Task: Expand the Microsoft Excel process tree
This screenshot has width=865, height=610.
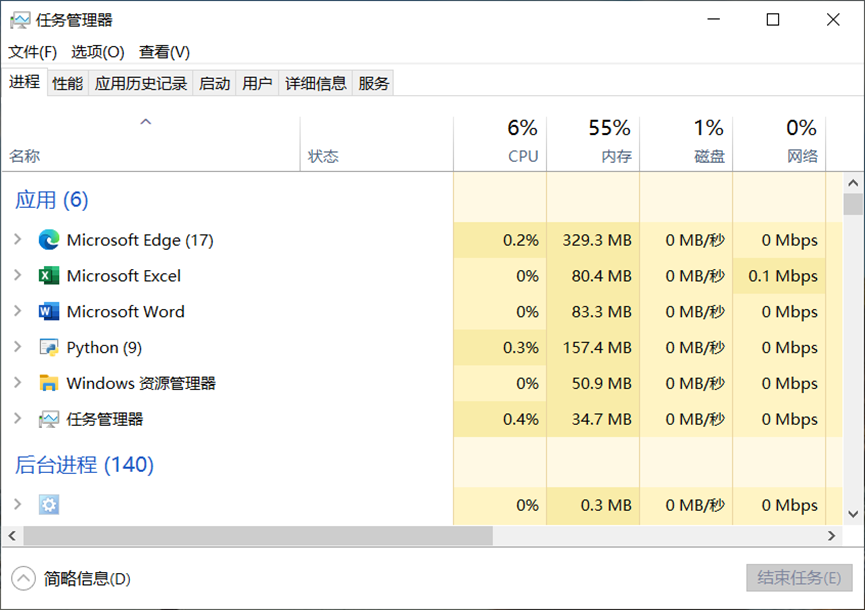Action: tap(17, 275)
